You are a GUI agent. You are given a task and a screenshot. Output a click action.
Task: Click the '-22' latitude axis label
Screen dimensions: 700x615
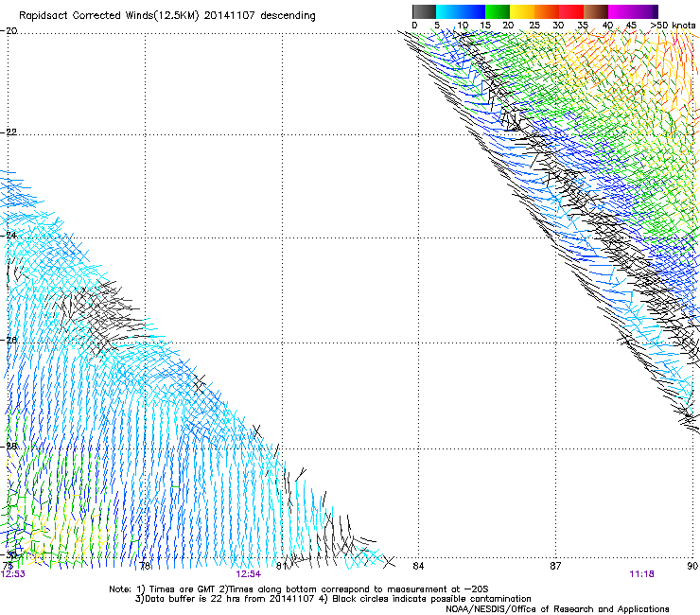[9, 132]
